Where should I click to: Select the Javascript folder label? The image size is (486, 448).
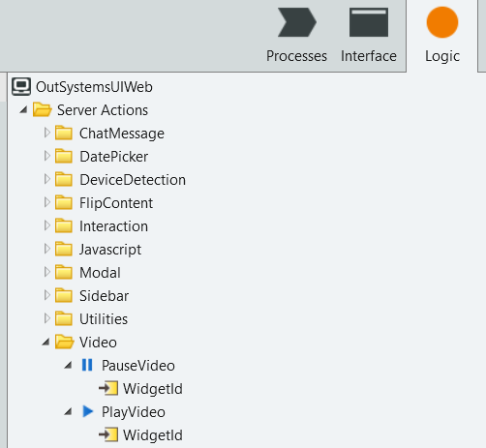[x=110, y=250]
